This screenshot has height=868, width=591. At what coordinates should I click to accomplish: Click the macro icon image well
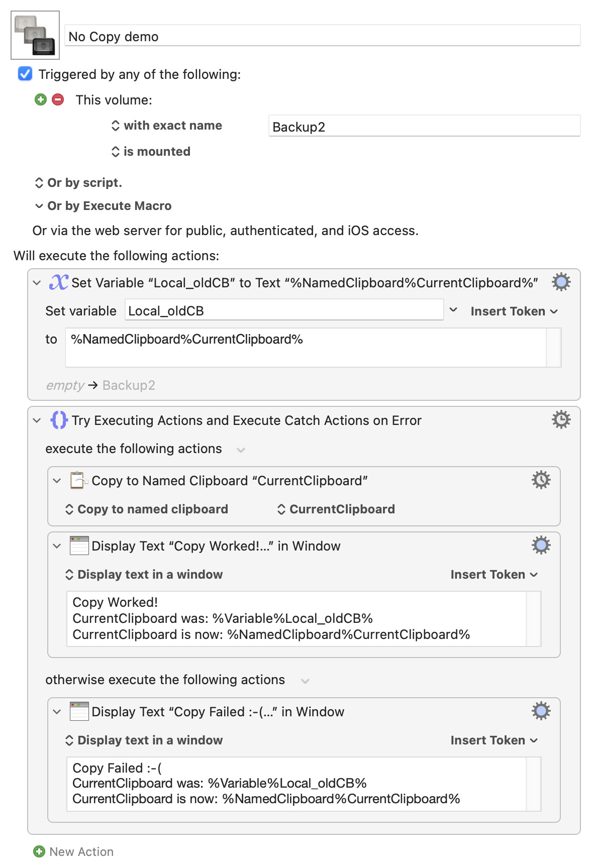click(x=35, y=35)
